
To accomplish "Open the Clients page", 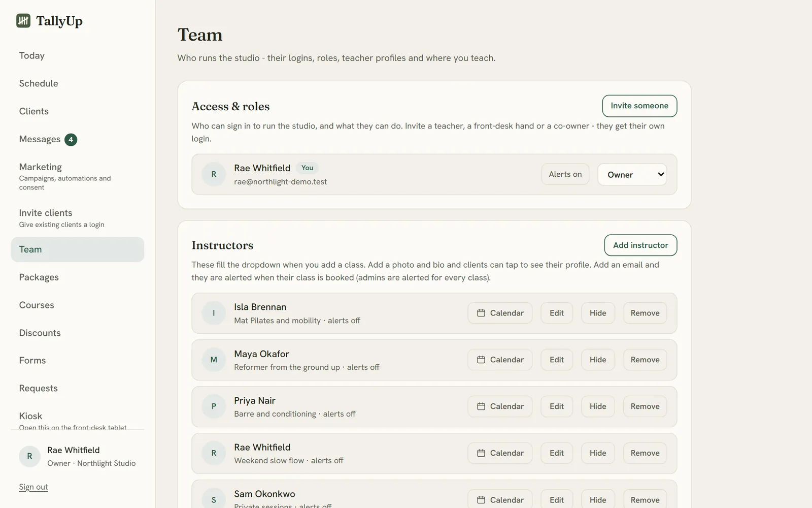I will (x=78, y=111).
